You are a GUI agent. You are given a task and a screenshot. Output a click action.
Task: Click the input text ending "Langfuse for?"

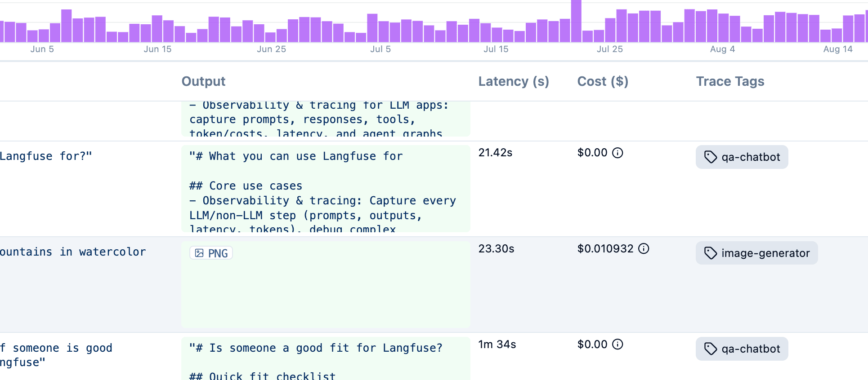46,156
